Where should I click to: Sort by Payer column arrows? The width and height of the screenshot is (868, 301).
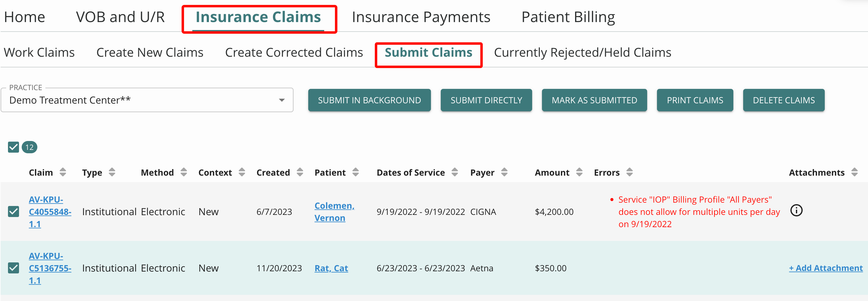[504, 172]
